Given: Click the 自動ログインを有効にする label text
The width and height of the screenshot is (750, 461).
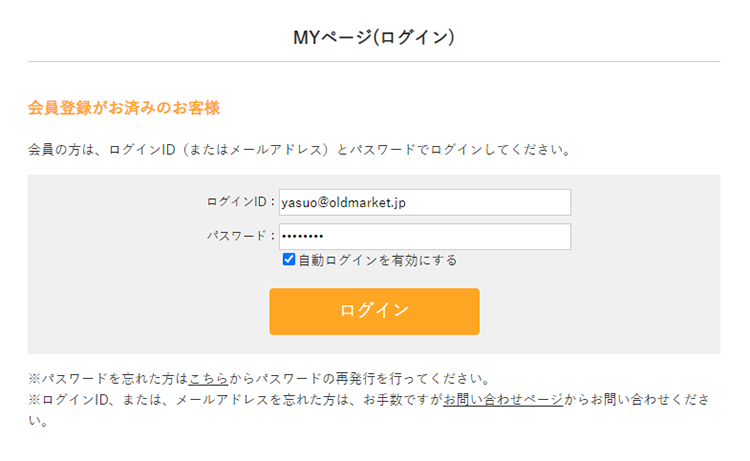Looking at the screenshot, I should [x=377, y=260].
